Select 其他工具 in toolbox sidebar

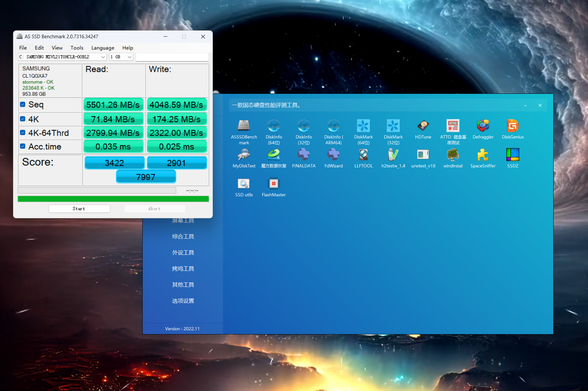[183, 285]
